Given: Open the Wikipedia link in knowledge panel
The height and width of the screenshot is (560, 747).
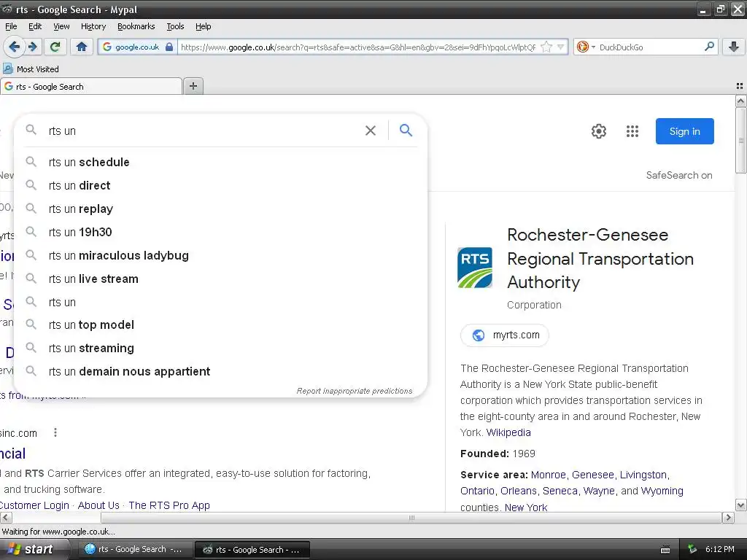Looking at the screenshot, I should [x=508, y=432].
